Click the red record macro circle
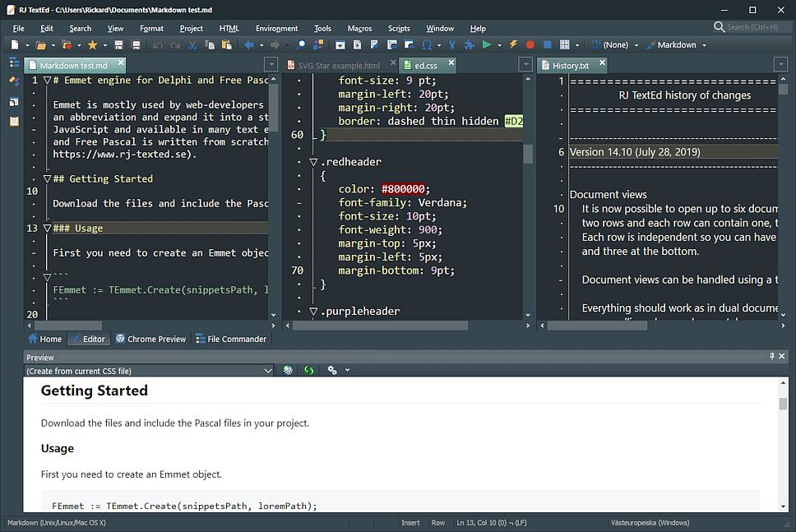Screen dimensions: 796x532 pyautogui.click(x=530, y=45)
